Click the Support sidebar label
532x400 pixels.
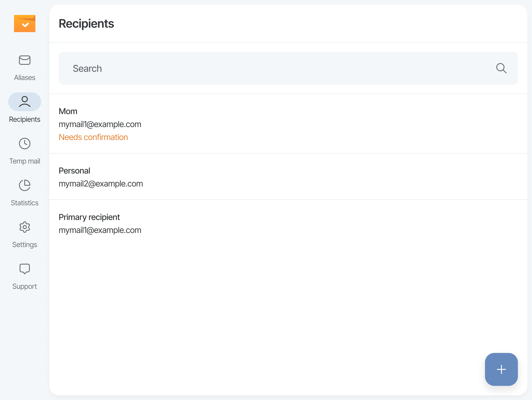[25, 286]
